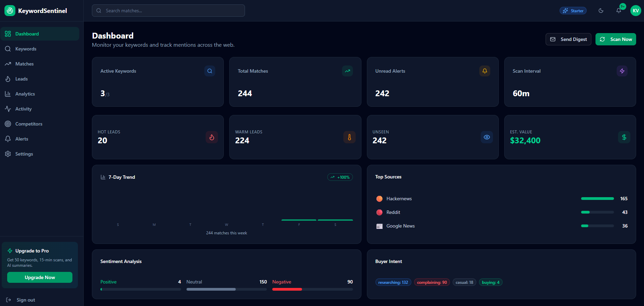
Task: Click the Active Keywords search icon
Action: 210,71
